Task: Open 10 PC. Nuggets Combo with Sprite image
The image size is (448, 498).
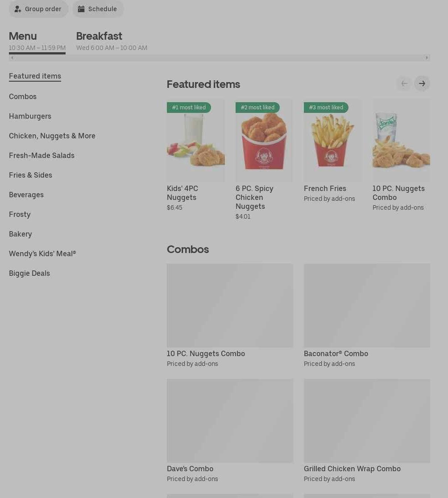Action: coord(401,141)
